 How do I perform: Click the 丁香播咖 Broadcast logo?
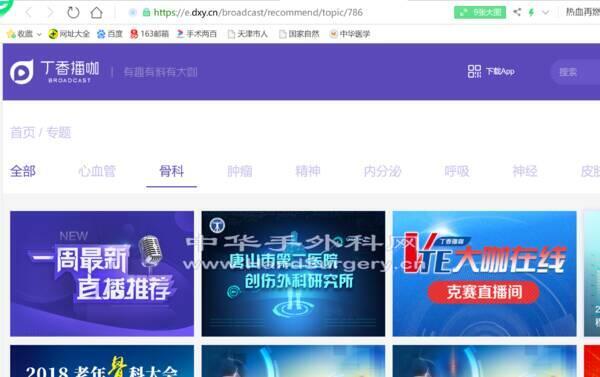click(55, 72)
